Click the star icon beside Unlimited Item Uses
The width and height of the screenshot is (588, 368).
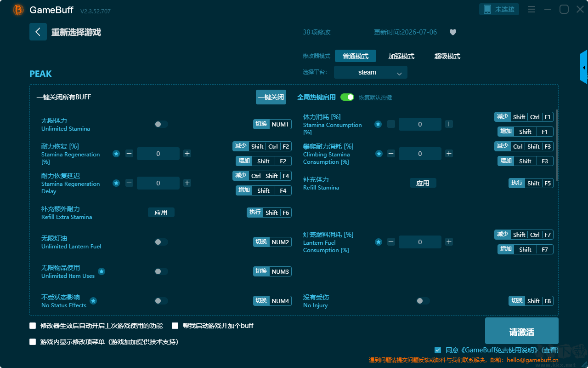coord(102,271)
